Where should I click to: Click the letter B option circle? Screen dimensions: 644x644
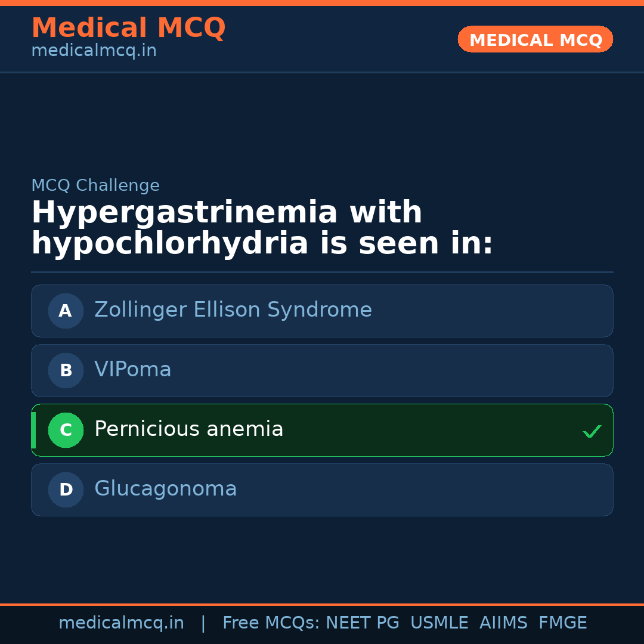pyautogui.click(x=66, y=370)
